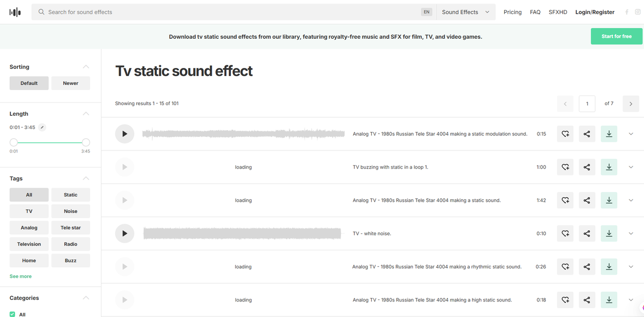
Task: Collapse the Tags filter section
Action: pos(86,179)
